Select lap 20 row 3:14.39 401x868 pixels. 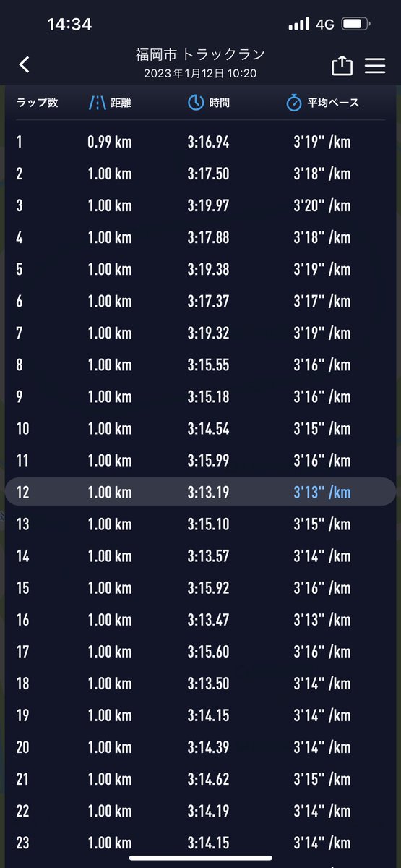pyautogui.click(x=200, y=746)
